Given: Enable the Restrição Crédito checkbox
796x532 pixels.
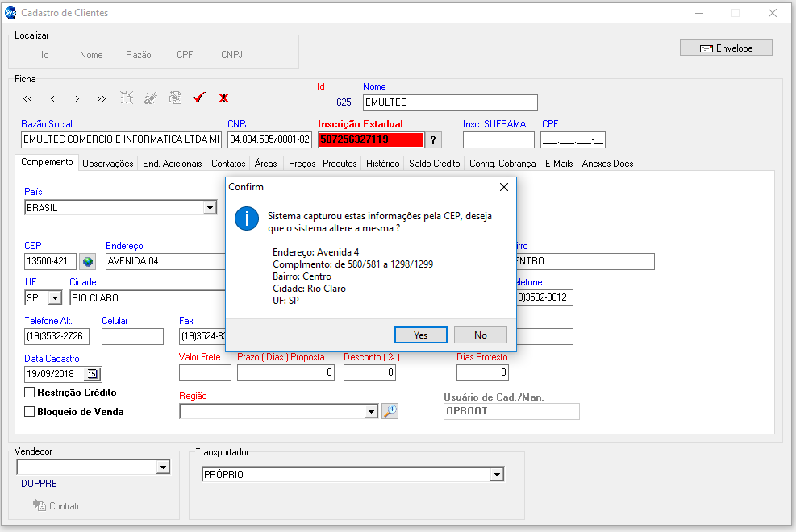Looking at the screenshot, I should coord(30,393).
